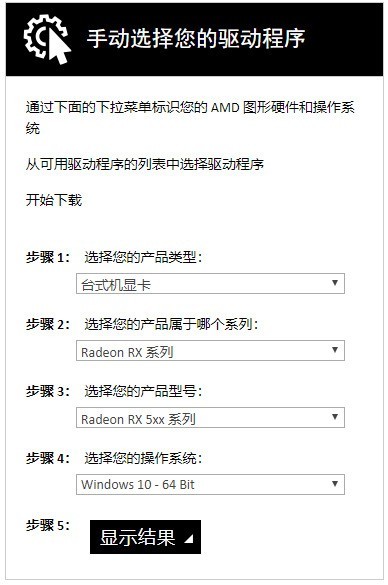388x585 pixels.
Task: Click the 步骤 1 选择您的产品类型 label
Action: (114, 257)
